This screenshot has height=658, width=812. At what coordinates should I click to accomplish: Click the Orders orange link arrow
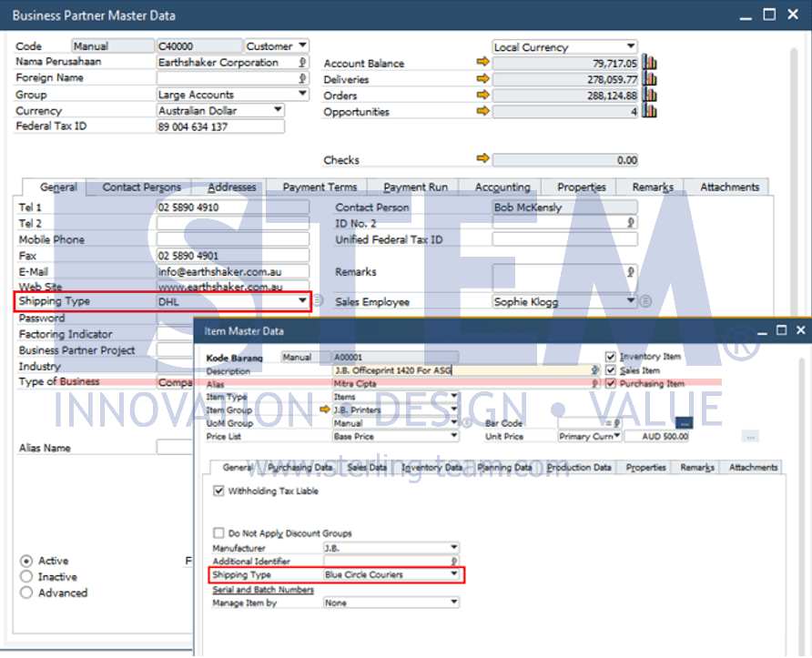point(482,95)
